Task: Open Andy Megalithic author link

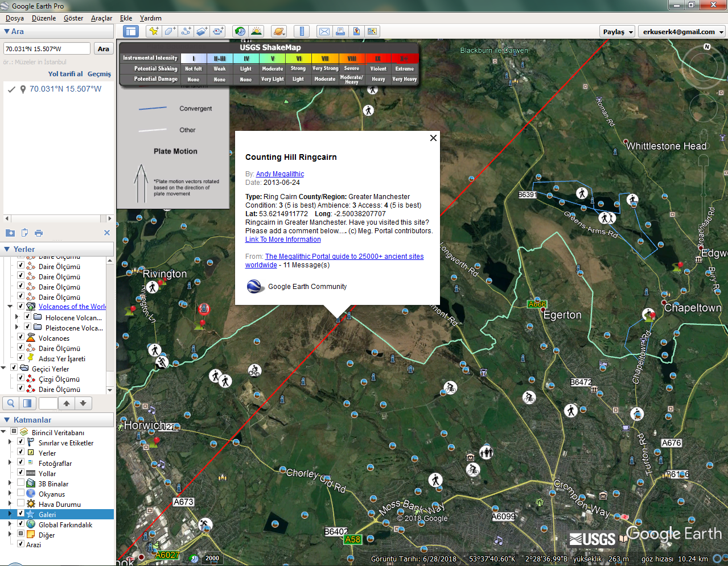Action: pyautogui.click(x=280, y=174)
